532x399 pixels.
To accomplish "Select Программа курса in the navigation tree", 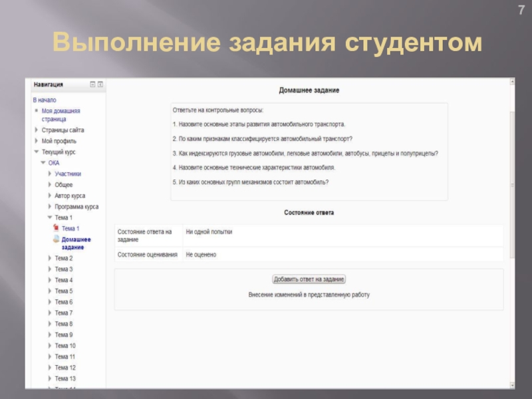I will point(76,207).
